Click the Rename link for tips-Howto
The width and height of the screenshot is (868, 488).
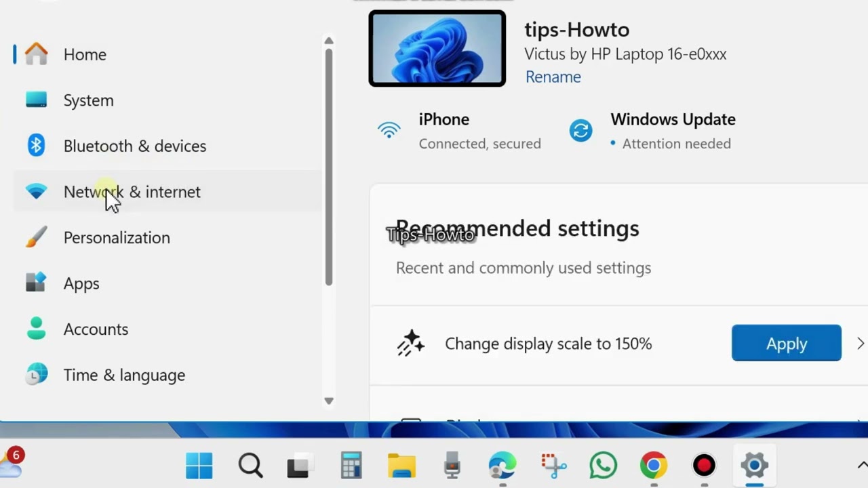(x=553, y=77)
